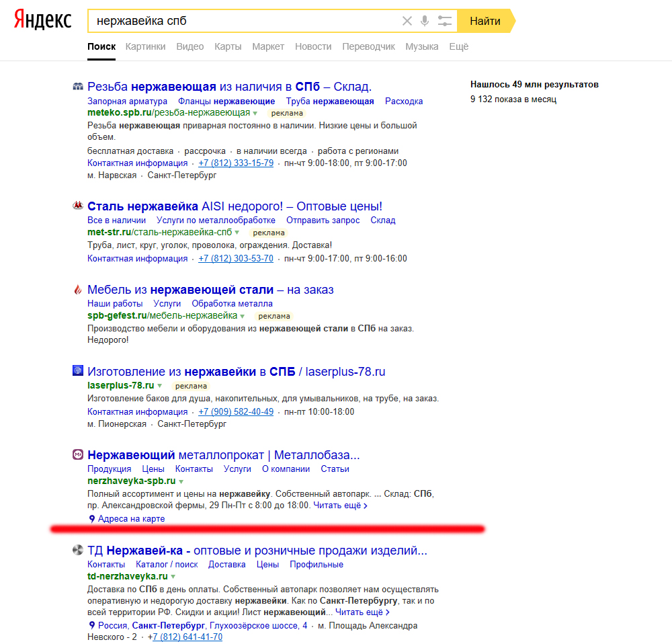Open result Нержавеющий металлопрокат Металлобаза
Viewport: 672px width, 644px height.
click(x=224, y=455)
